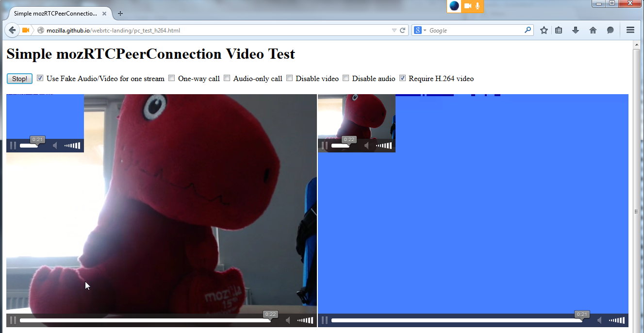
Task: Reload the page with the refresh icon
Action: click(x=402, y=30)
